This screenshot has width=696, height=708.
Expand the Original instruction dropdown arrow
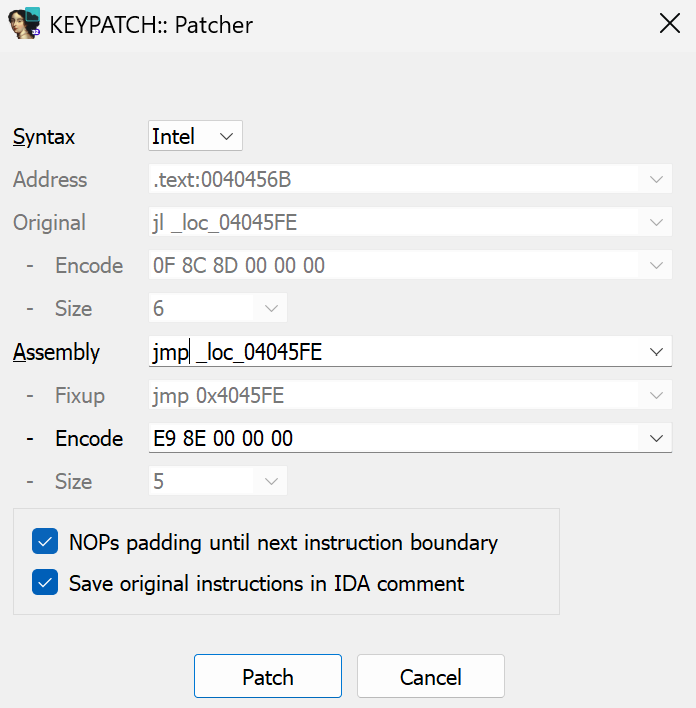[656, 222]
